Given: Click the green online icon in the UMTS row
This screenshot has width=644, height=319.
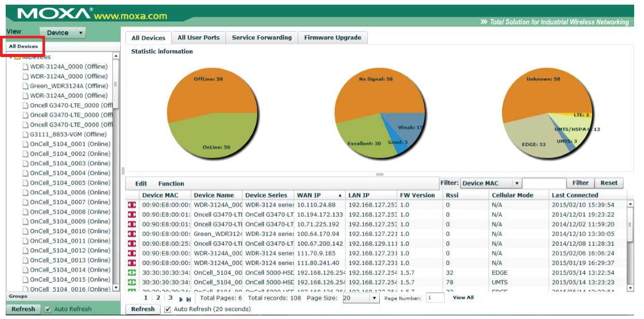Looking at the screenshot, I should (132, 283).
